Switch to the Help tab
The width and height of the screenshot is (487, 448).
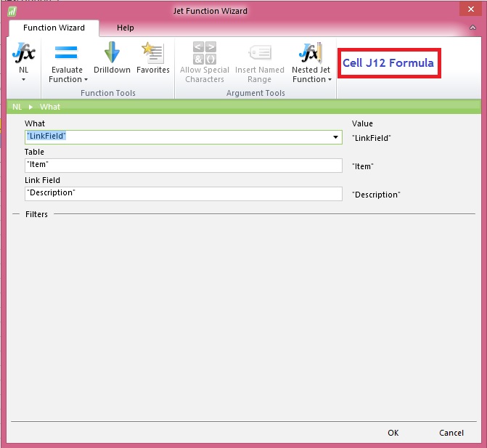point(126,28)
